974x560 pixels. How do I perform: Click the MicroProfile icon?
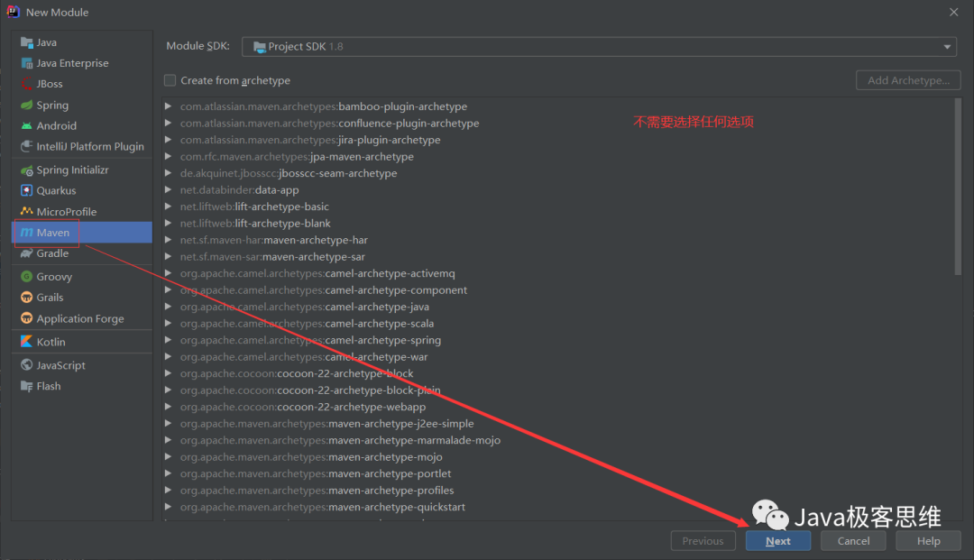click(27, 212)
